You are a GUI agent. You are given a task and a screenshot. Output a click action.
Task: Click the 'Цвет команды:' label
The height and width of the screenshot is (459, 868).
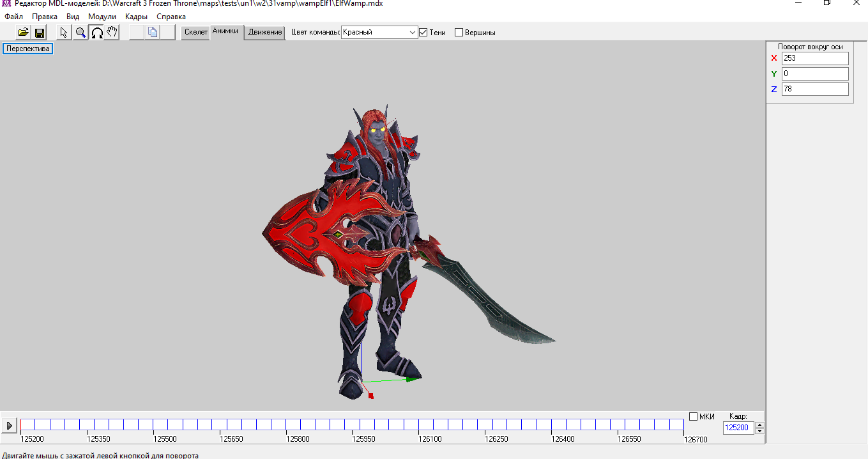click(316, 33)
